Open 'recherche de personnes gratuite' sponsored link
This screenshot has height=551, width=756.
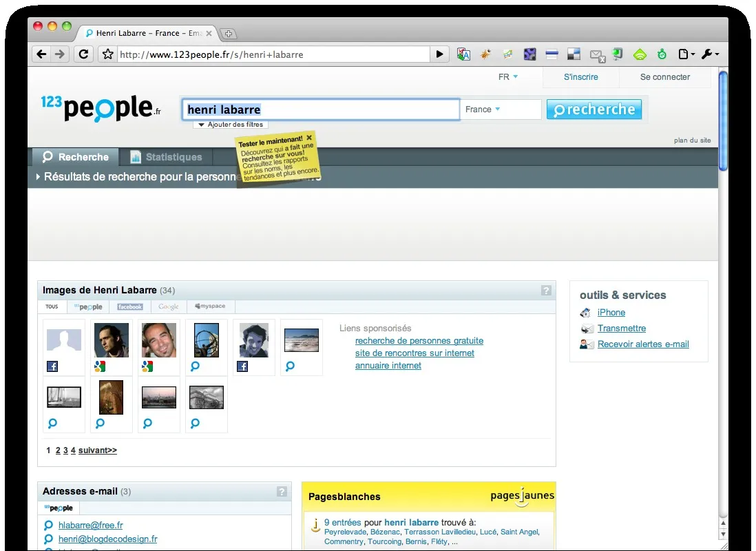click(419, 341)
